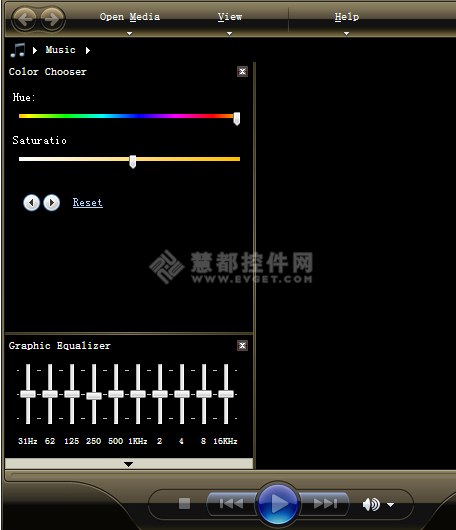Expand dropdown arrow under View

click(x=230, y=33)
